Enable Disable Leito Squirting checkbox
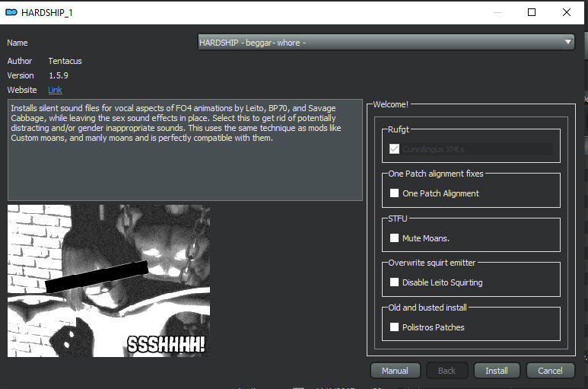588x389 pixels. click(394, 282)
